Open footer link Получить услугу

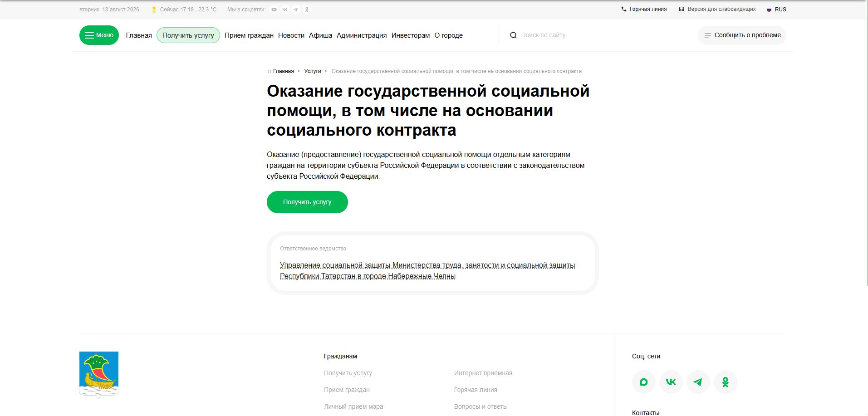coord(348,373)
